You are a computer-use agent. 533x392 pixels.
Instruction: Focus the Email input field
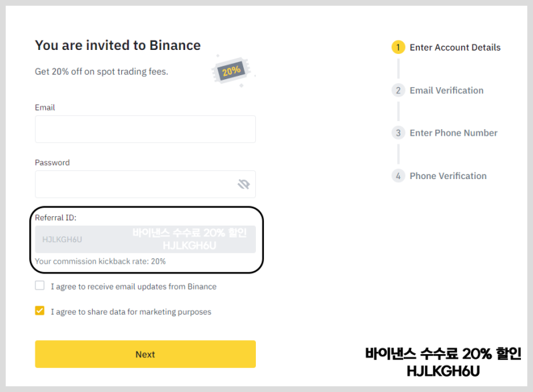coord(145,129)
